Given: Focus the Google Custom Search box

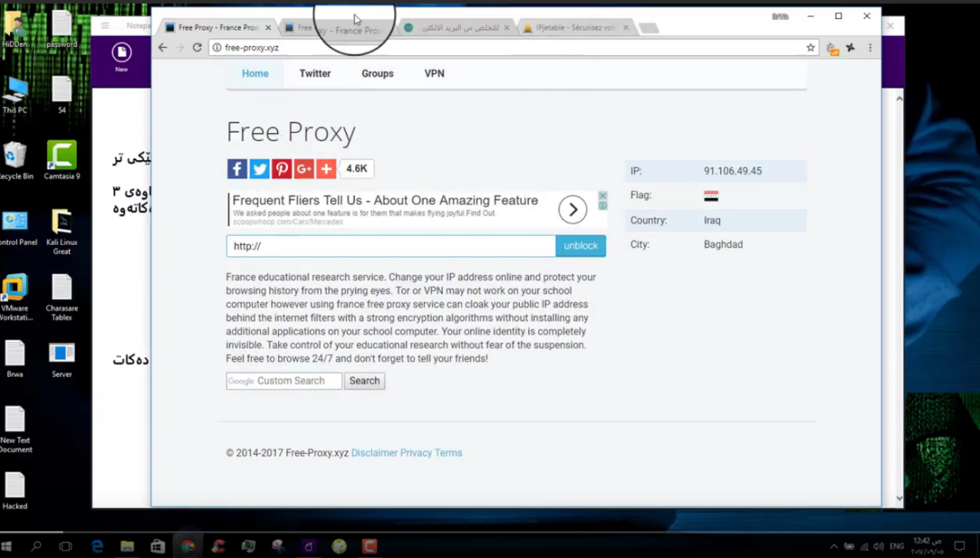Looking at the screenshot, I should (x=284, y=380).
